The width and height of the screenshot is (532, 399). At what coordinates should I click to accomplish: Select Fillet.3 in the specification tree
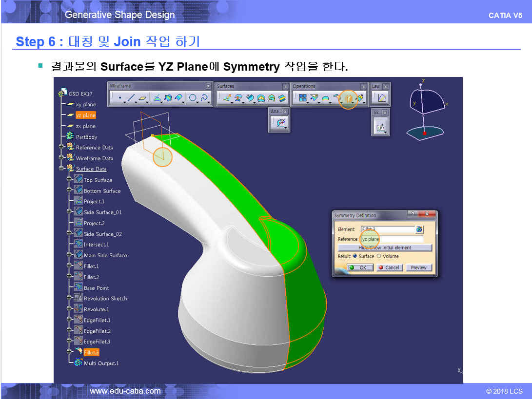[x=91, y=352]
